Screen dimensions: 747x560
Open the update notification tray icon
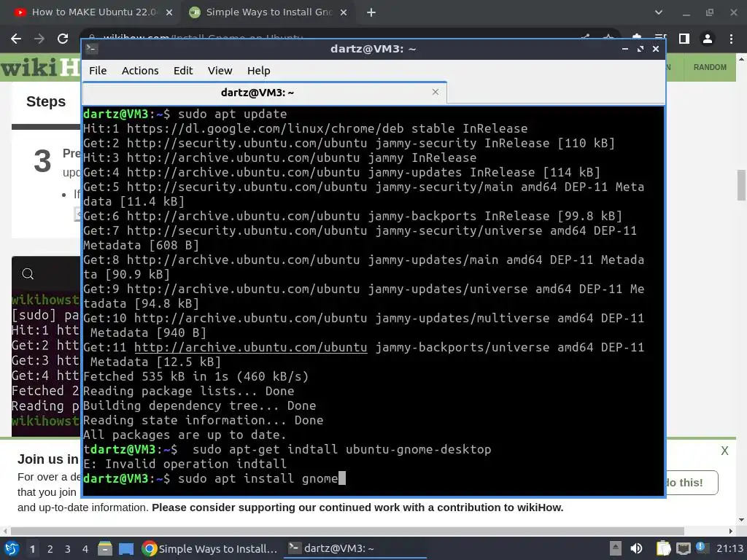[x=701, y=548]
